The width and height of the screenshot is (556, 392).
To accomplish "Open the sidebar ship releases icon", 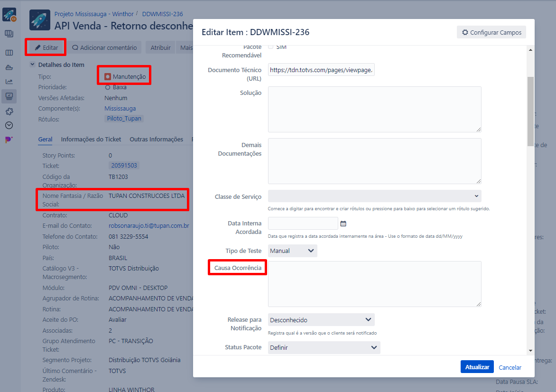I will [9, 67].
